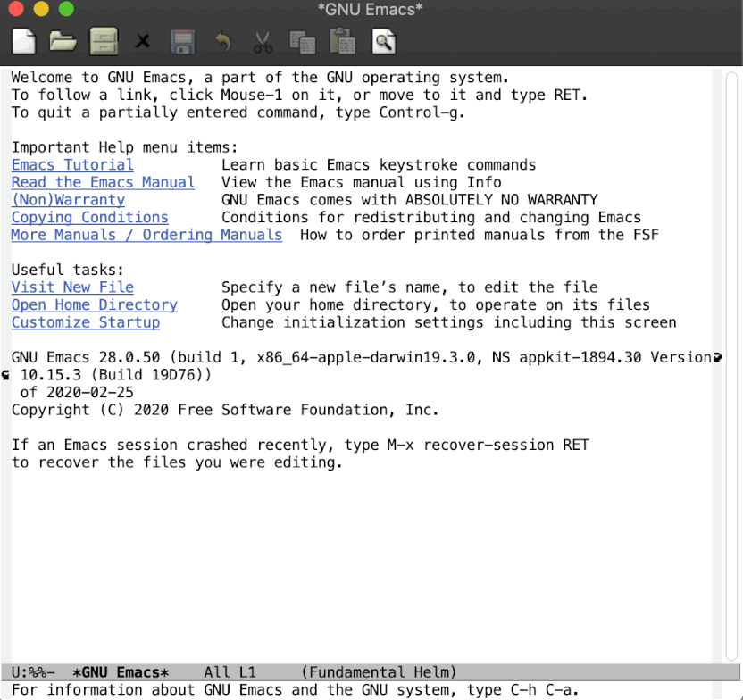The image size is (743, 700).
Task: Click the (Fundamental Helm) mode indicator
Action: coord(379,672)
